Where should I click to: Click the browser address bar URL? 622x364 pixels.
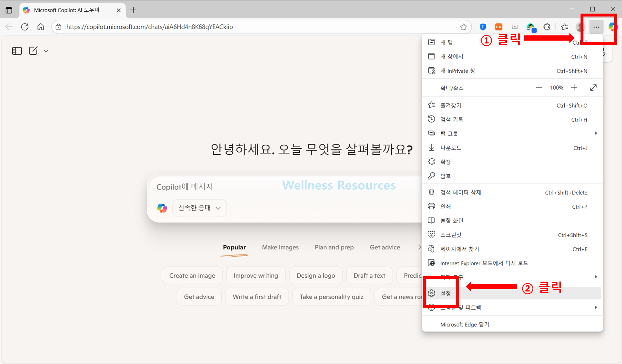[x=150, y=27]
